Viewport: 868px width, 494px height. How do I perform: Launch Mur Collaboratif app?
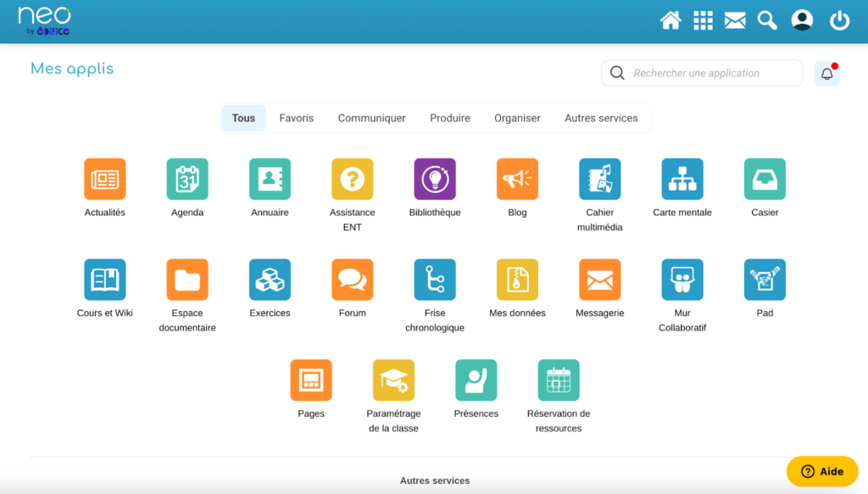point(682,280)
